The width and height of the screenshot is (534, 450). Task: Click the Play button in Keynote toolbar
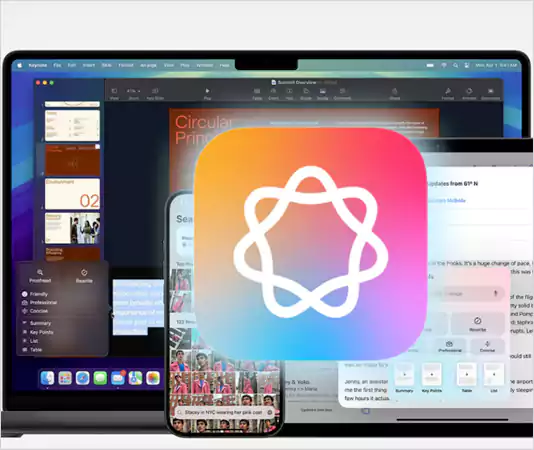tap(207, 94)
